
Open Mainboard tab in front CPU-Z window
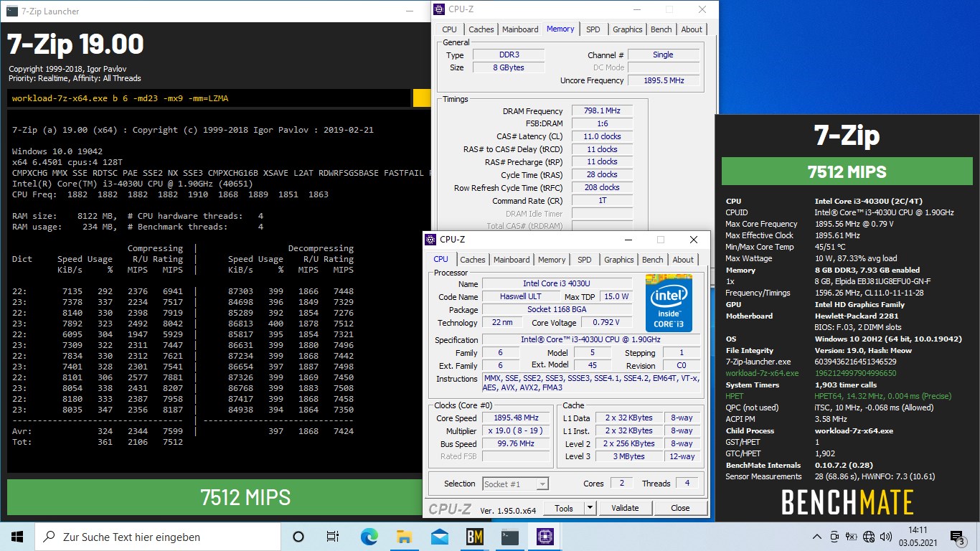(x=512, y=260)
